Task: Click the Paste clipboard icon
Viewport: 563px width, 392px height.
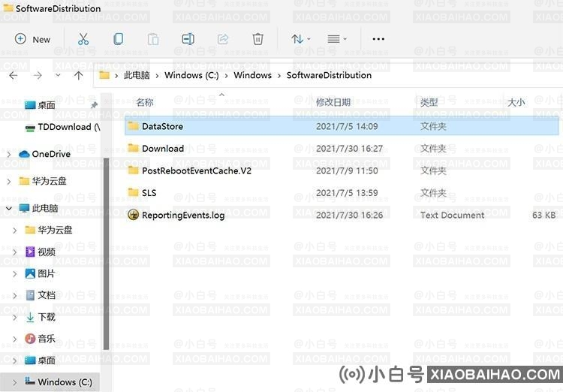Action: (x=153, y=39)
